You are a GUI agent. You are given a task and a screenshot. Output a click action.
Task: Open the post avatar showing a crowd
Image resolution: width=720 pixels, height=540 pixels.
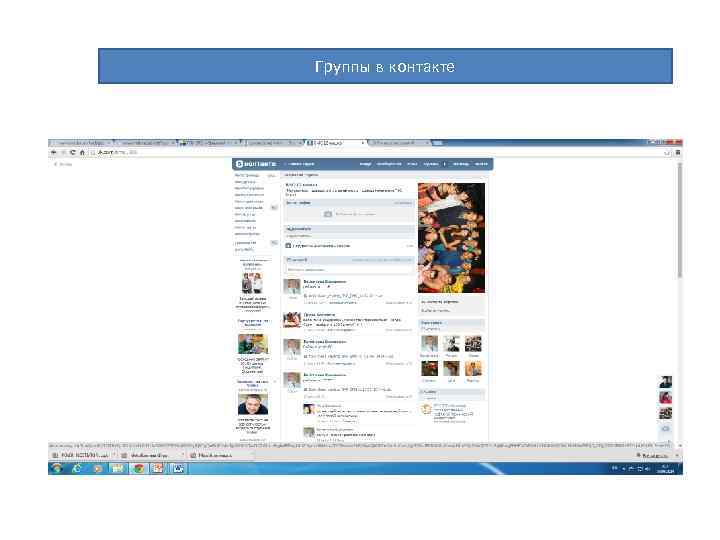292,320
